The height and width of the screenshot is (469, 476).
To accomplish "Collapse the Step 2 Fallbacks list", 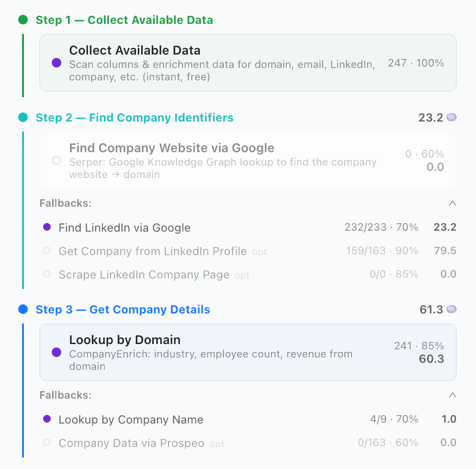I will (x=452, y=203).
